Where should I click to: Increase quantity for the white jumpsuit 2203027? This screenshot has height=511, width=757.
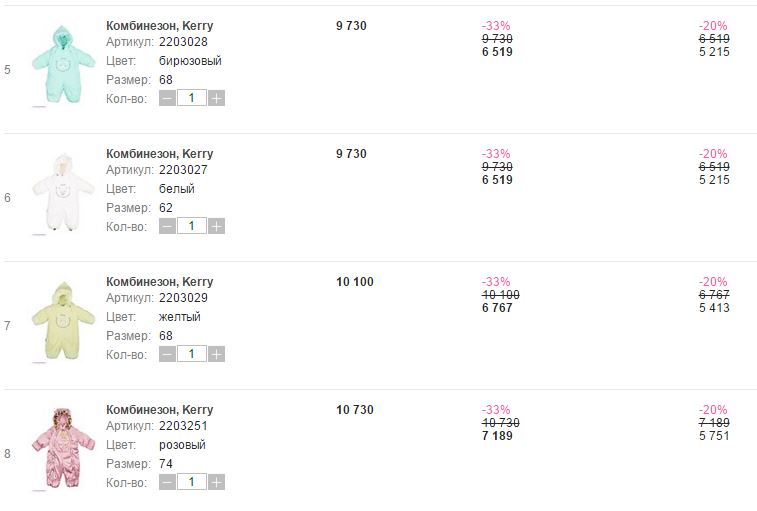(x=216, y=226)
